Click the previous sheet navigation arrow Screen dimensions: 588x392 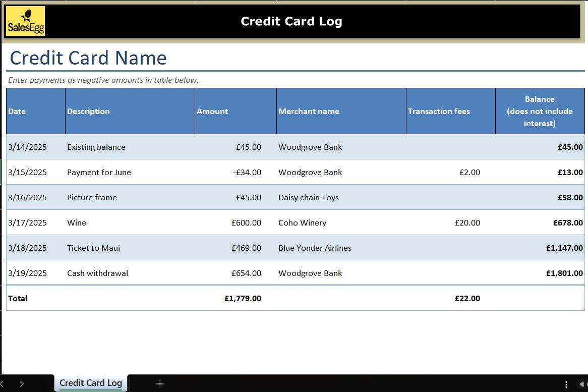tap(2, 384)
